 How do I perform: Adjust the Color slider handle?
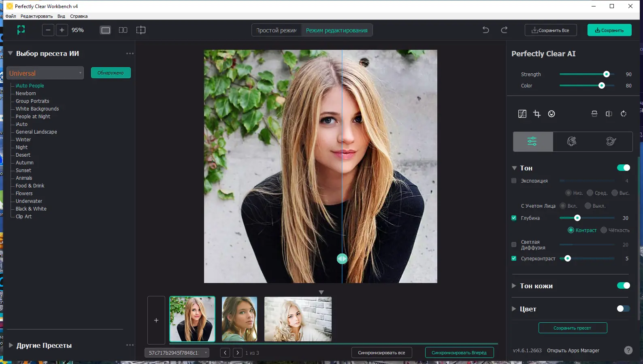[x=602, y=85]
